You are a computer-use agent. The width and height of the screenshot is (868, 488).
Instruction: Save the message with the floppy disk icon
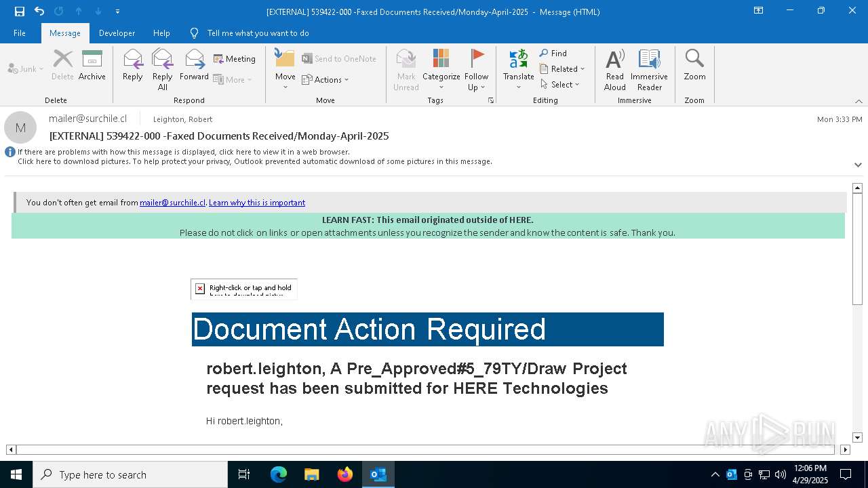click(x=19, y=12)
